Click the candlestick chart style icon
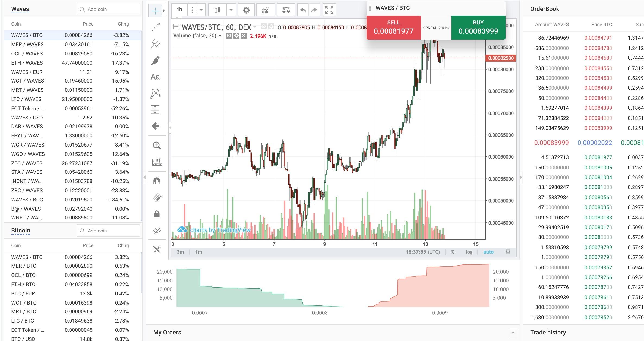Viewport: 644px width, 341px height. pos(217,10)
